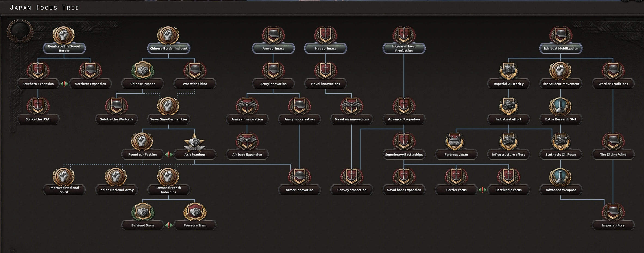Select the Spiritual Mobilization focus label
The width and height of the screenshot is (644, 253).
click(x=561, y=48)
